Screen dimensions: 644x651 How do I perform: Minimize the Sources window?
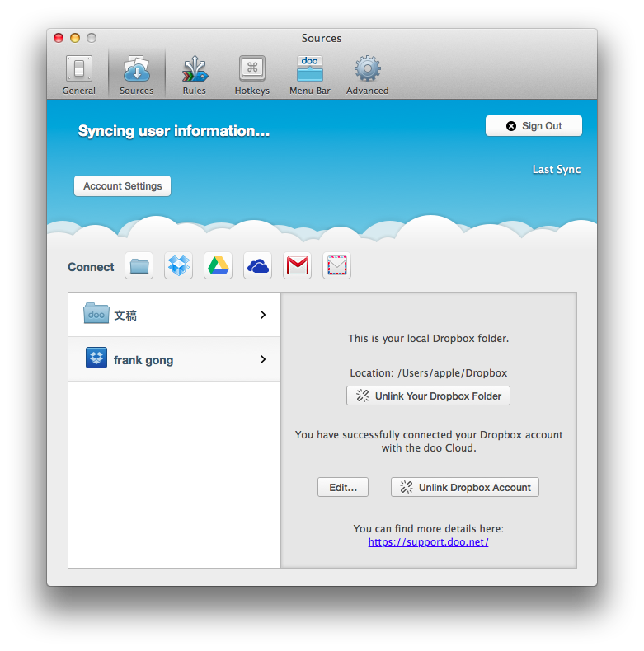click(75, 38)
